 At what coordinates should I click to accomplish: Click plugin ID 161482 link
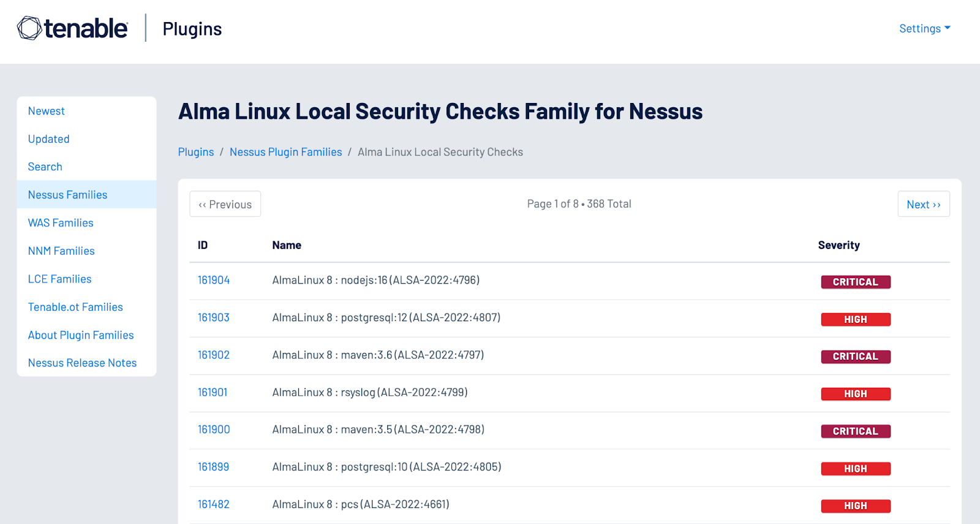[x=214, y=504]
